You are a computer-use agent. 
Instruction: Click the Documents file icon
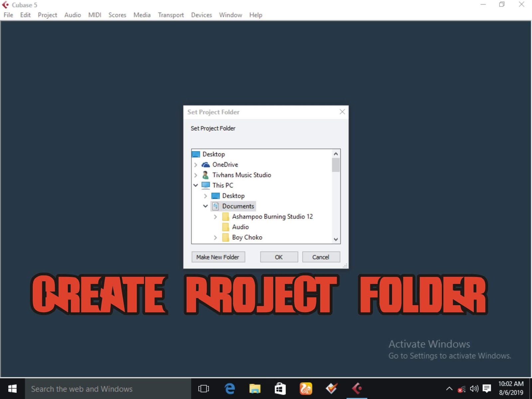click(x=215, y=206)
